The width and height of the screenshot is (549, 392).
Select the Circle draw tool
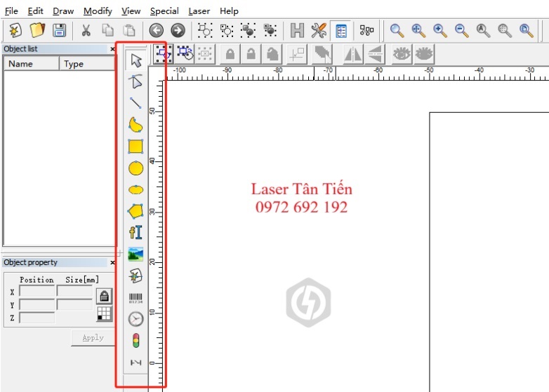[x=135, y=168]
